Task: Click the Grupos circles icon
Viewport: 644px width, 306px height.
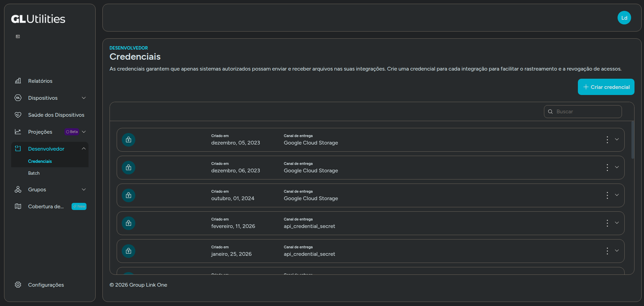Action: pyautogui.click(x=18, y=189)
